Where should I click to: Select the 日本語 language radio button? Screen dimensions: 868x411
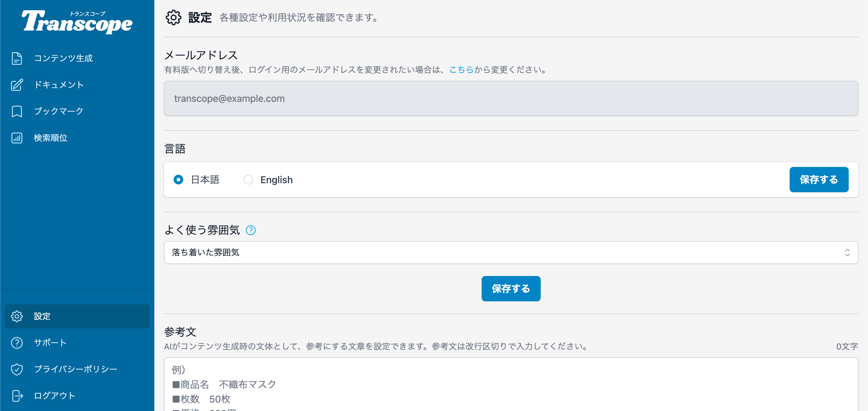[178, 180]
